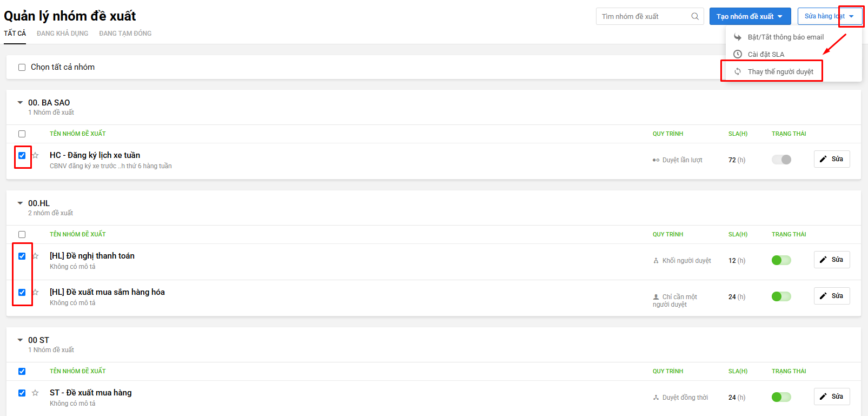Click the arrow icon beside Bật/Tắt thông báo email
The image size is (868, 416).
[738, 37]
